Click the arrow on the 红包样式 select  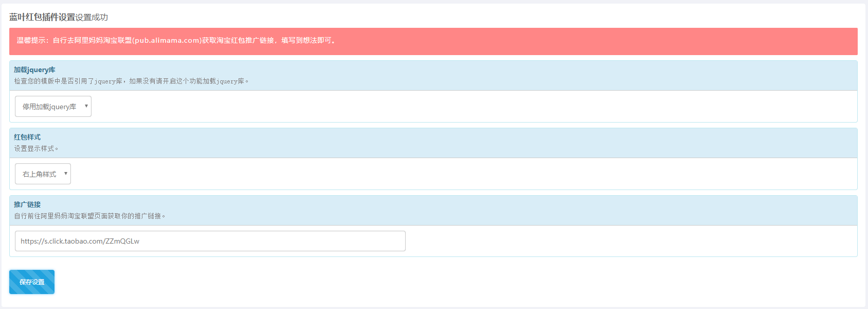click(65, 174)
